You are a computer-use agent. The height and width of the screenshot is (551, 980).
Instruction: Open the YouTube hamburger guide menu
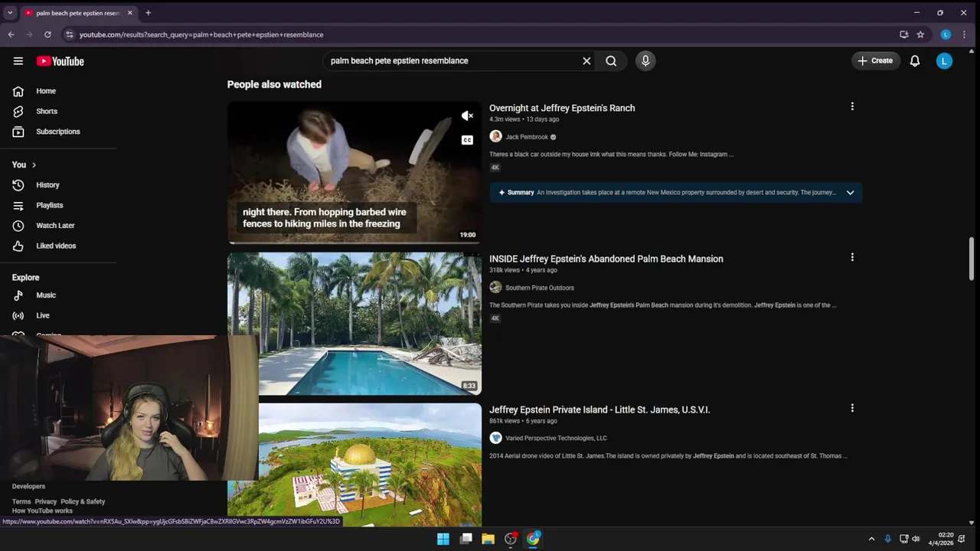click(x=18, y=61)
